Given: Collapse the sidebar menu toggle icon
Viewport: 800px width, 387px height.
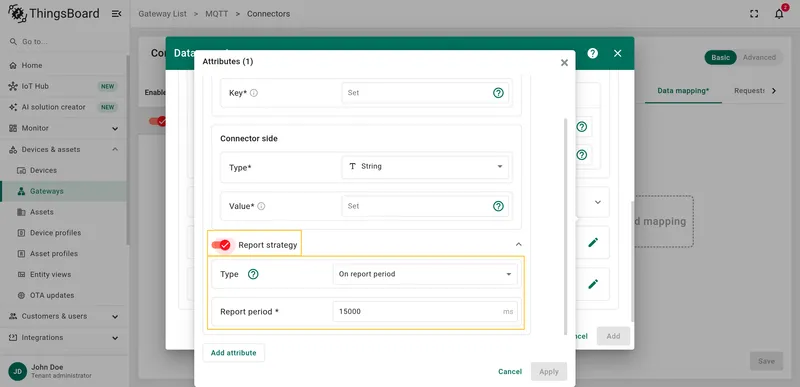Looking at the screenshot, I should tap(116, 14).
